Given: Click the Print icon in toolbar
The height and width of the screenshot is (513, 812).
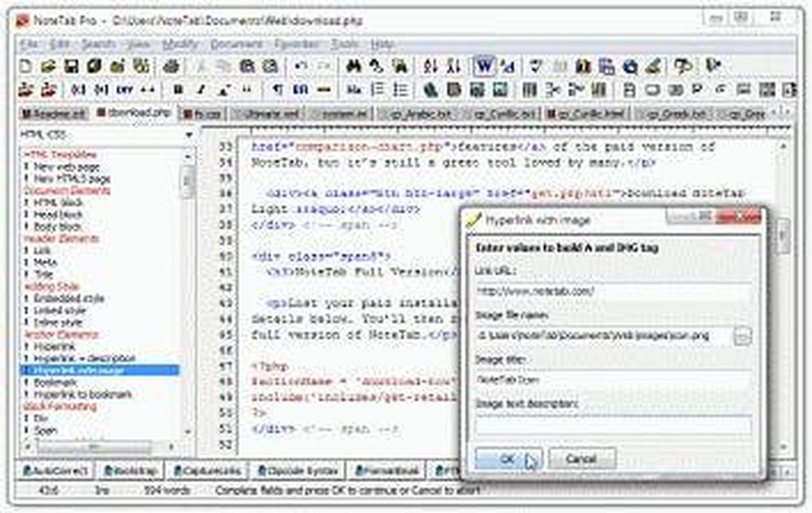Looking at the screenshot, I should [171, 67].
